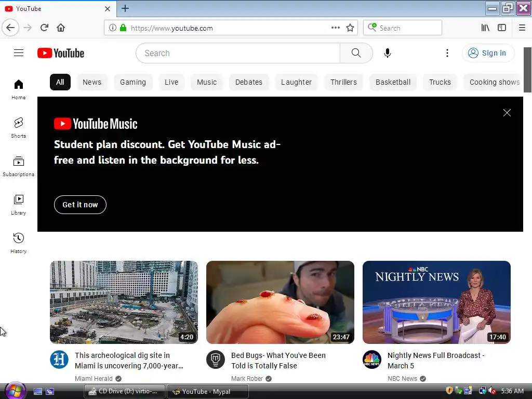Open Library in sidebar
Screen dimensions: 532x399
point(19,205)
